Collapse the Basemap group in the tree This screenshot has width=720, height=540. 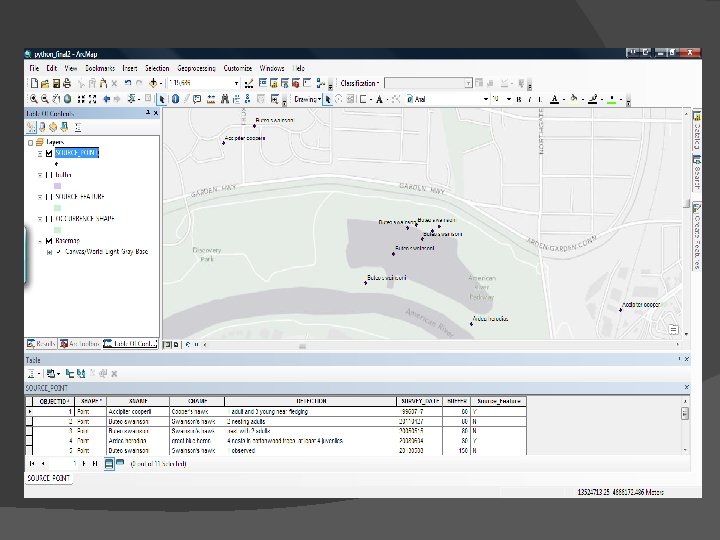tap(39, 241)
